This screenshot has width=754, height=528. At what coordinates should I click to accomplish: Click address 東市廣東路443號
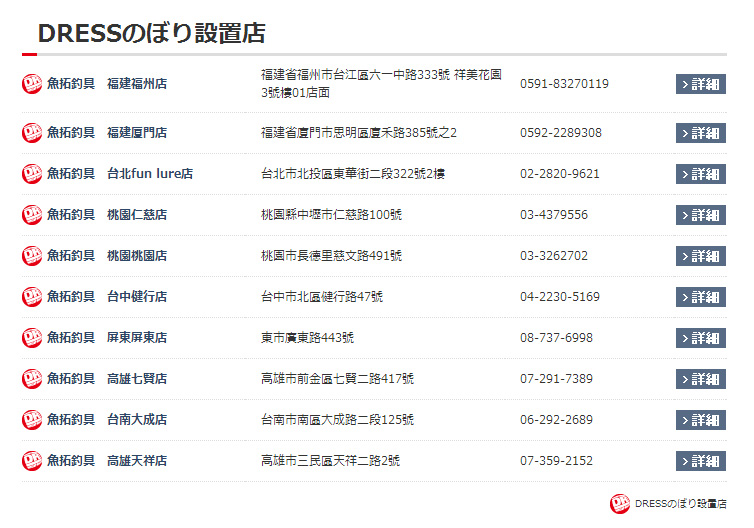pyautogui.click(x=307, y=338)
